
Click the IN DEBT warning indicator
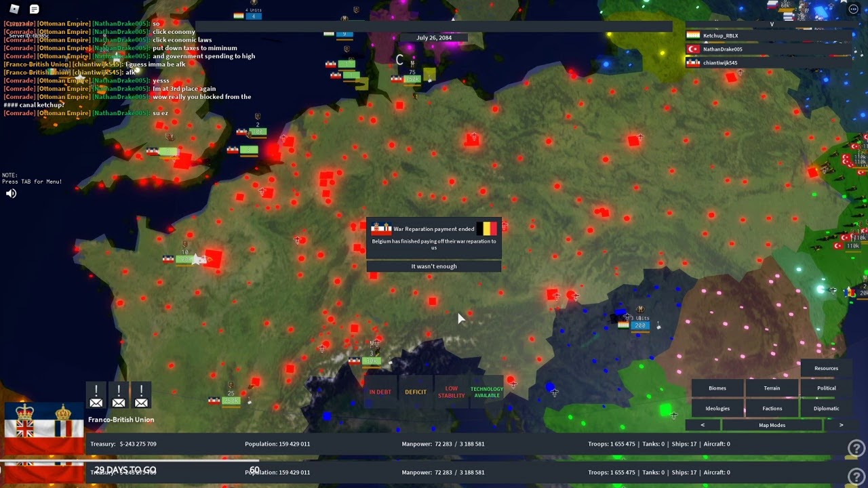tap(380, 392)
